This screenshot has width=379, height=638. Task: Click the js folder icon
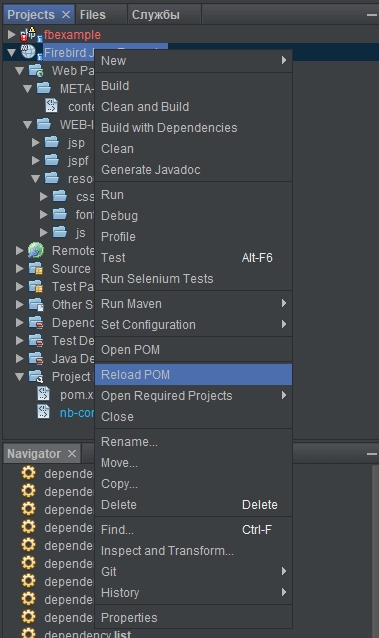click(x=60, y=232)
